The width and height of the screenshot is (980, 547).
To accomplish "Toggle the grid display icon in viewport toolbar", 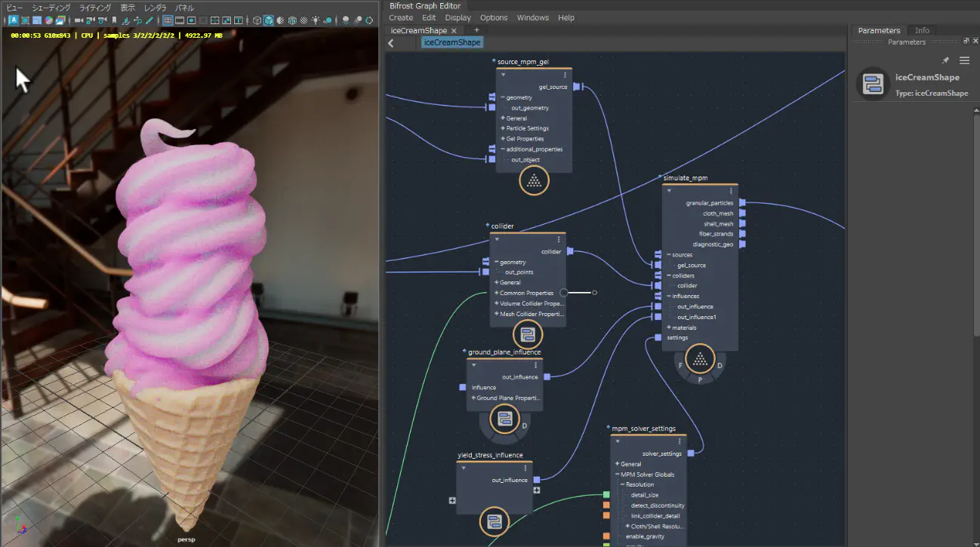I will pyautogui.click(x=168, y=20).
